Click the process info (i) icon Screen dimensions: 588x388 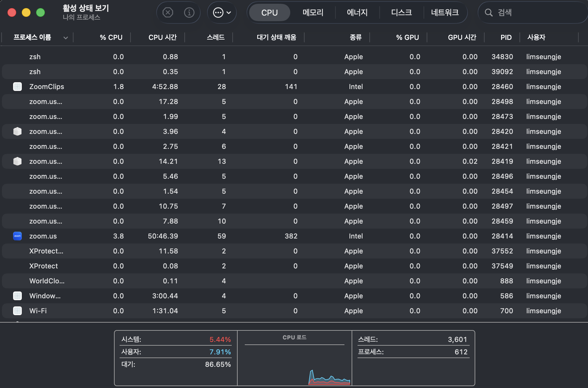(x=189, y=12)
